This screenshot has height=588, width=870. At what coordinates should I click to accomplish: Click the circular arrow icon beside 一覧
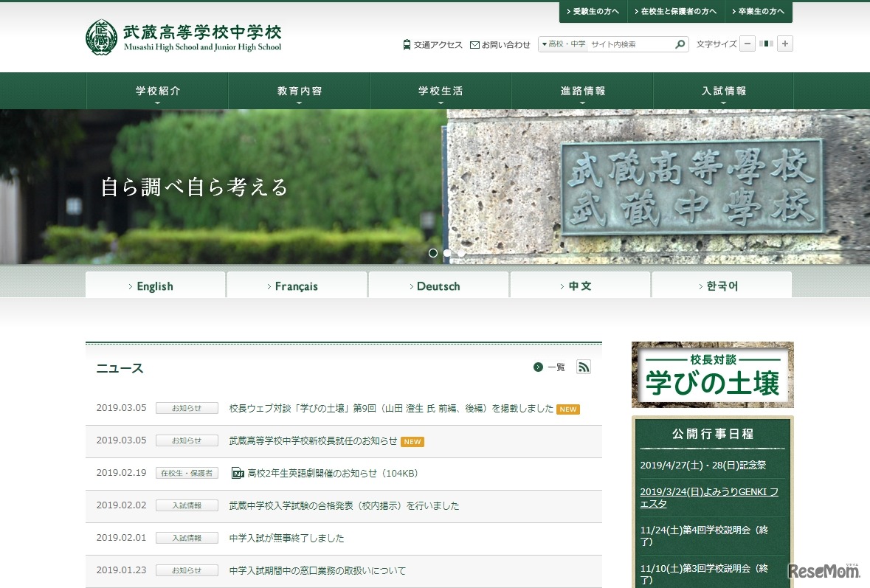(x=538, y=367)
